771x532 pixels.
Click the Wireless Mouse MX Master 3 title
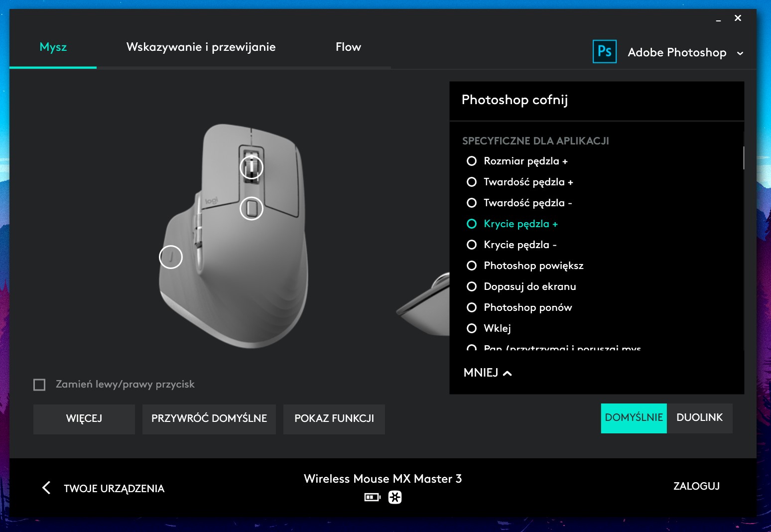383,479
